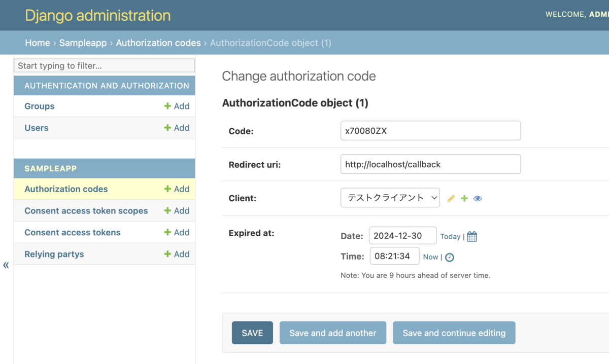Open the clock icon next to Time
The image size is (609, 364).
[x=450, y=258]
